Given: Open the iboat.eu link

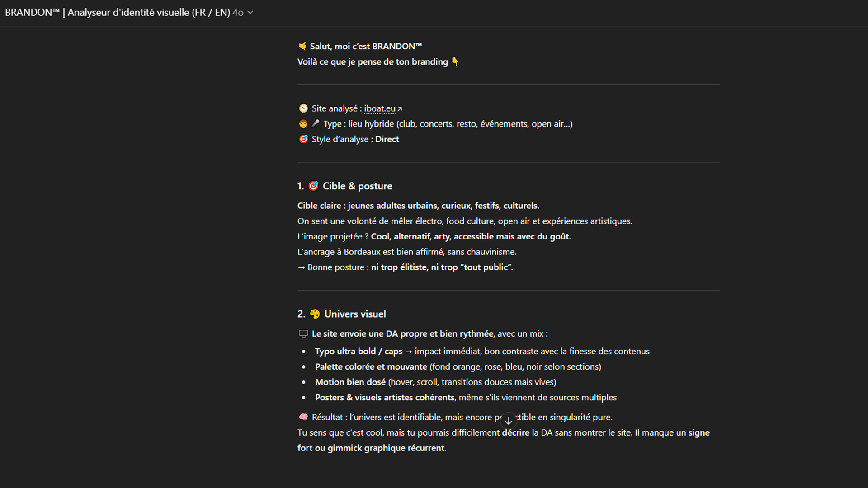Looking at the screenshot, I should coord(379,108).
